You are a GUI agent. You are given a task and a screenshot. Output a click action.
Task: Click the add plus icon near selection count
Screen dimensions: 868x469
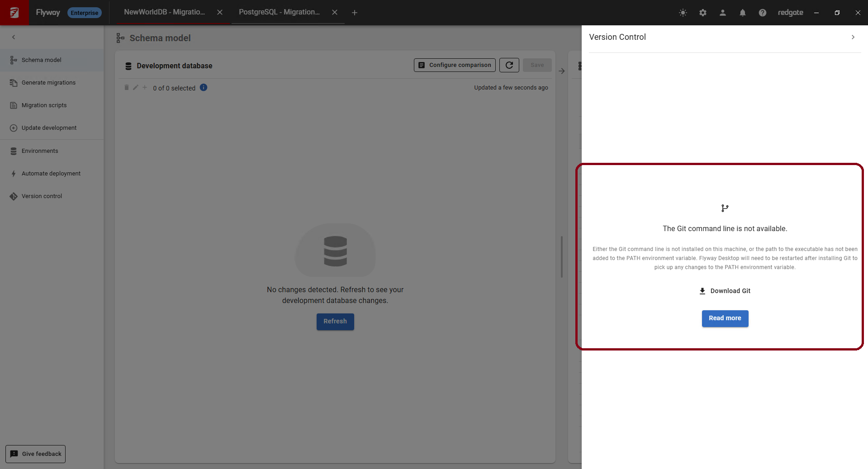coord(145,88)
